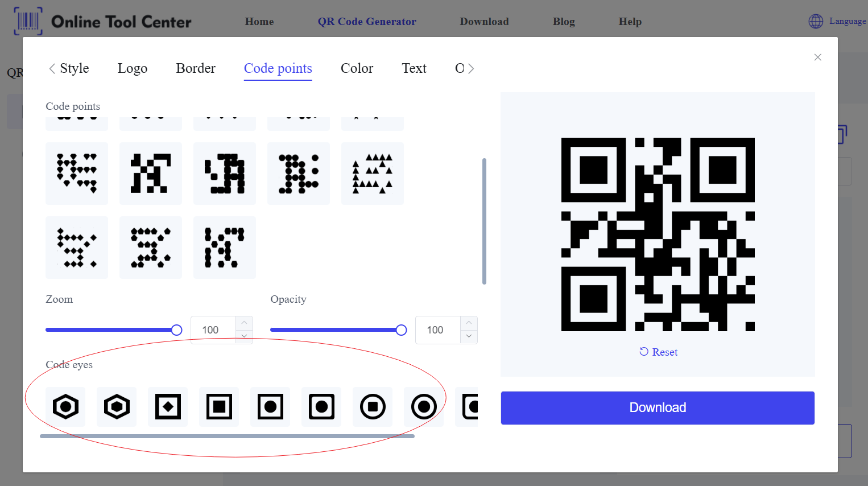Choose square eye with circle center

270,407
